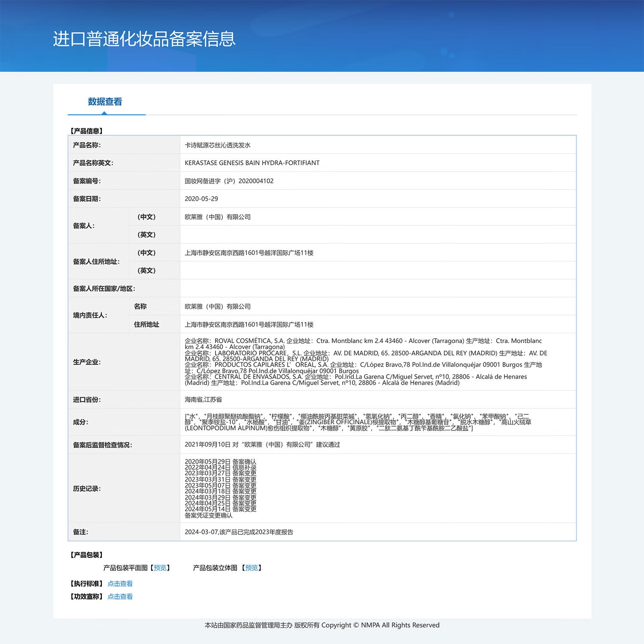Viewport: 644px width, 644px height.
Task: Open the 数据查看 tab
Action: click(x=105, y=102)
